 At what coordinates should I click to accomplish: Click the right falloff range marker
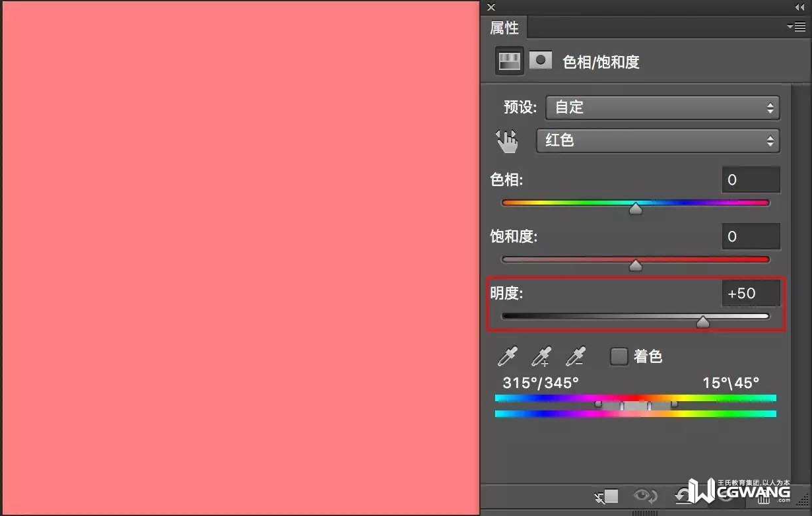pyautogui.click(x=674, y=404)
